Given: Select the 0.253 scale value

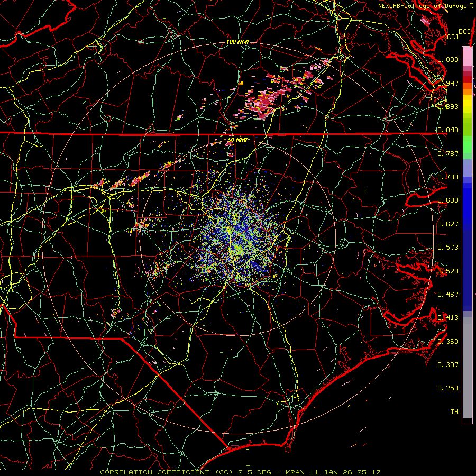Looking at the screenshot, I should click(448, 388).
